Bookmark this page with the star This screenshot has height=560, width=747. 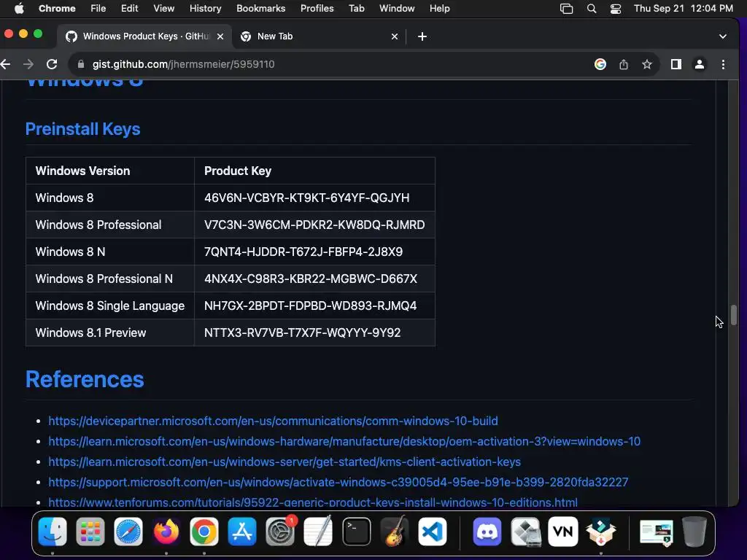click(647, 64)
